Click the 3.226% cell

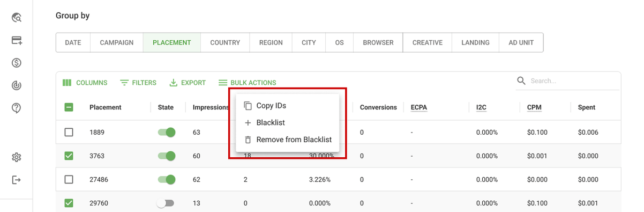tap(320, 179)
